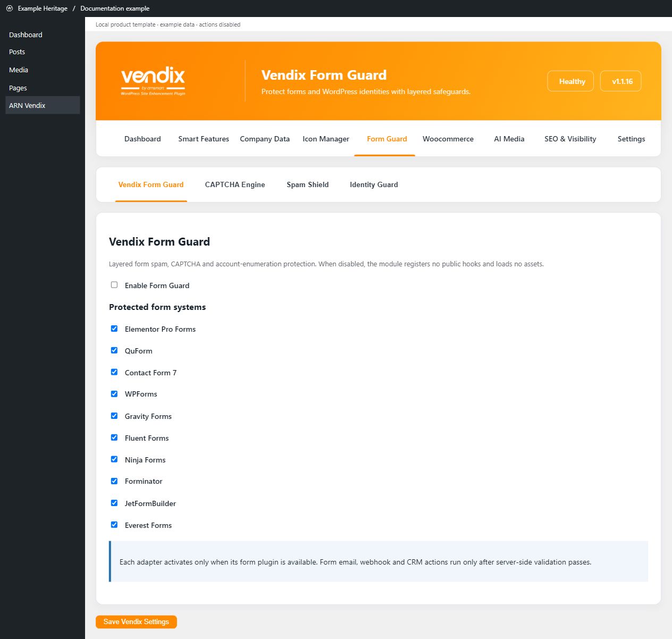Viewport: 672px width, 639px height.
Task: Click the adapter activation info notice
Action: (x=379, y=561)
